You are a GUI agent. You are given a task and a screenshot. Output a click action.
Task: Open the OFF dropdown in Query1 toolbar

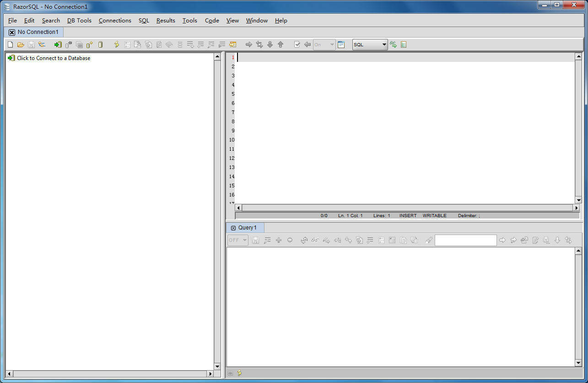tap(238, 240)
